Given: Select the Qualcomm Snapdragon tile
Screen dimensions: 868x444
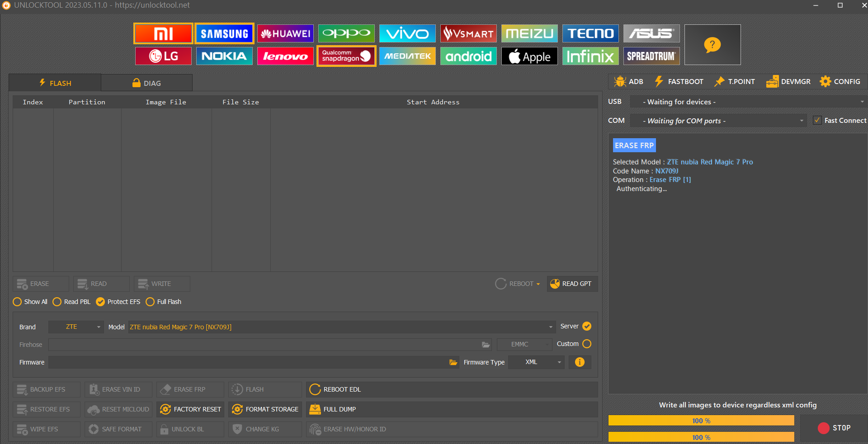Looking at the screenshot, I should pos(346,56).
